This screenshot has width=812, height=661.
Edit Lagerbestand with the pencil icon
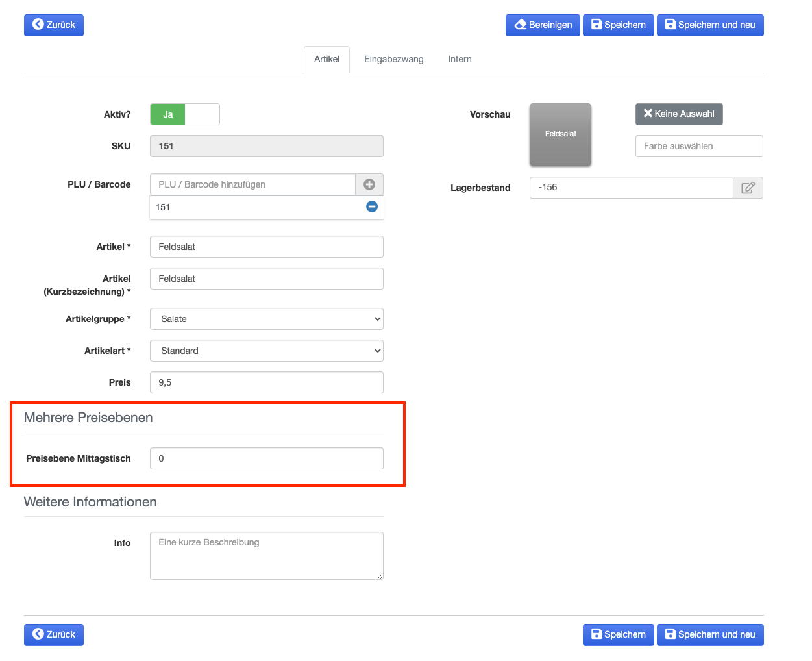tap(748, 188)
